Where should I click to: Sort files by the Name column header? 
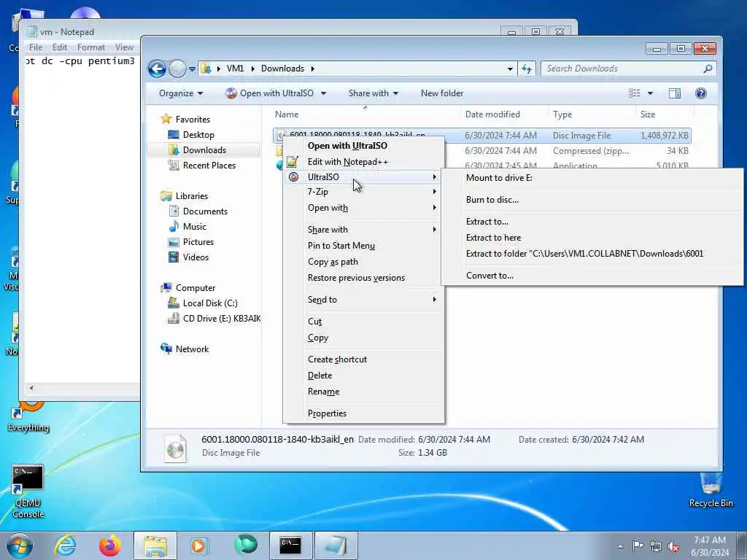point(365,114)
